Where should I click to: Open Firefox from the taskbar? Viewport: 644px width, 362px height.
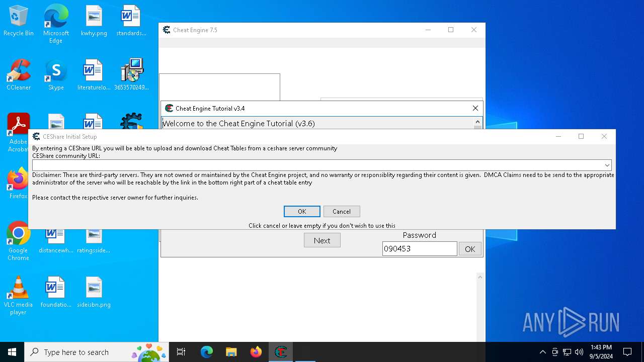(x=256, y=352)
